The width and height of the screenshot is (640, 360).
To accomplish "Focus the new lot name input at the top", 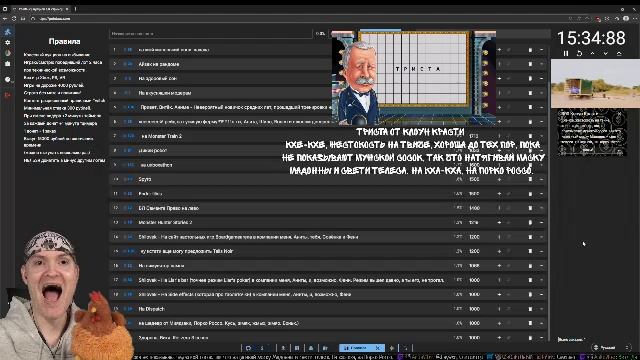I will (x=211, y=33).
